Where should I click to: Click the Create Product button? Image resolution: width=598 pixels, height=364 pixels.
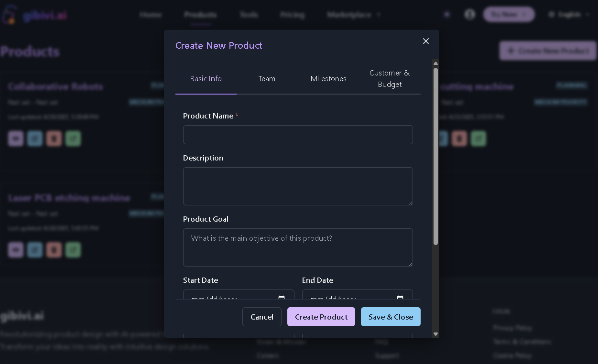pyautogui.click(x=321, y=317)
